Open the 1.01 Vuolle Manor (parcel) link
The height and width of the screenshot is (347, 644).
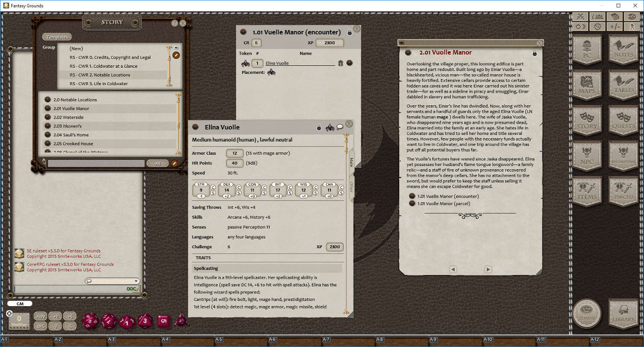coord(443,204)
